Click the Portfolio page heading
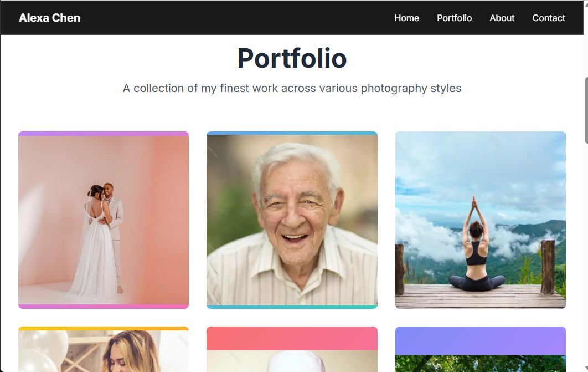 292,58
